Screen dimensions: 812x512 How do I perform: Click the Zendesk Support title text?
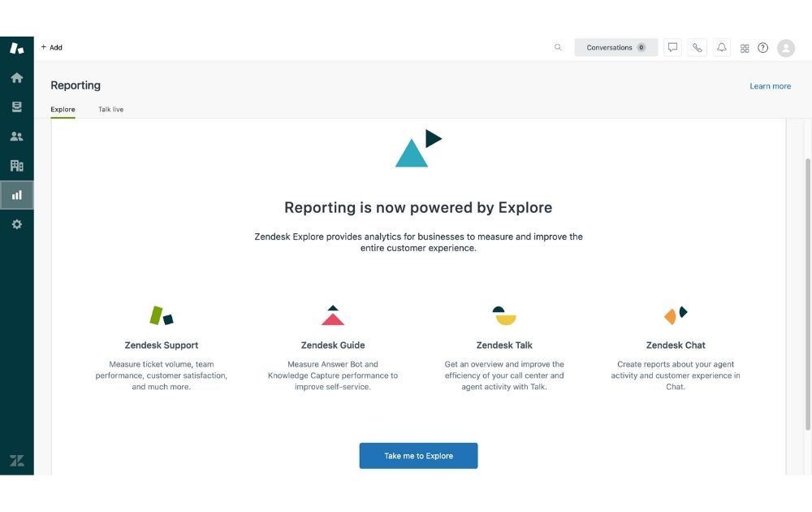(x=161, y=345)
